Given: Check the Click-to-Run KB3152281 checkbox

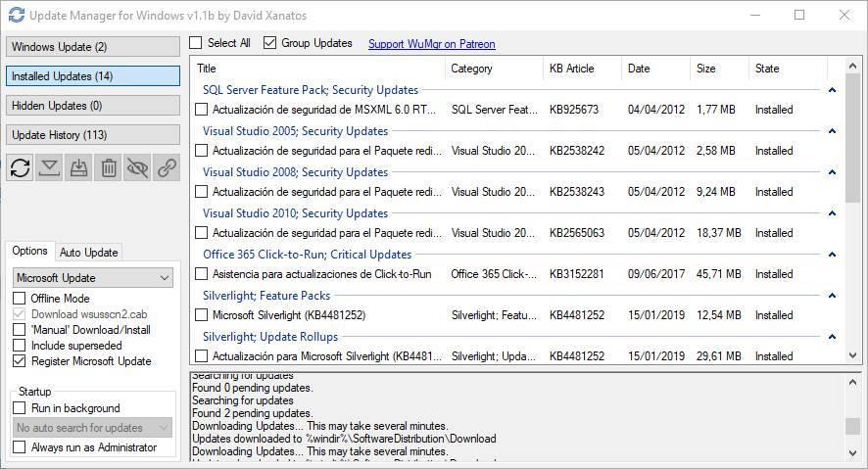Looking at the screenshot, I should click(x=202, y=274).
